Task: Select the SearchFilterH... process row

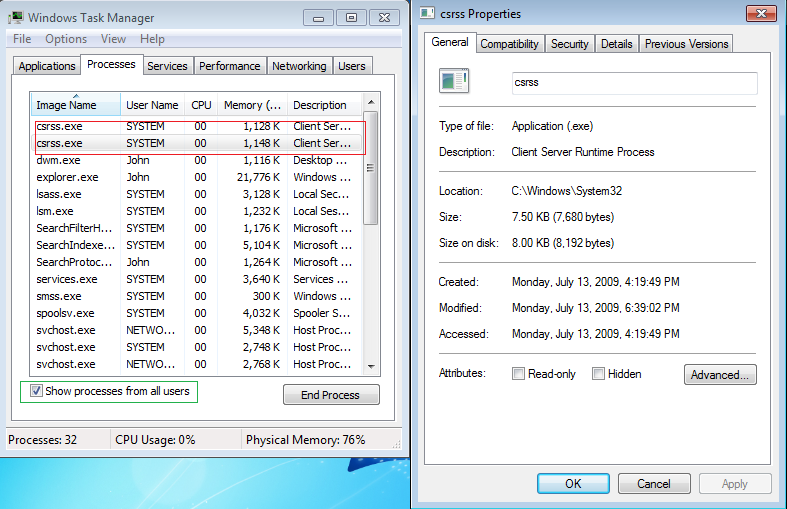Action: tap(197, 228)
